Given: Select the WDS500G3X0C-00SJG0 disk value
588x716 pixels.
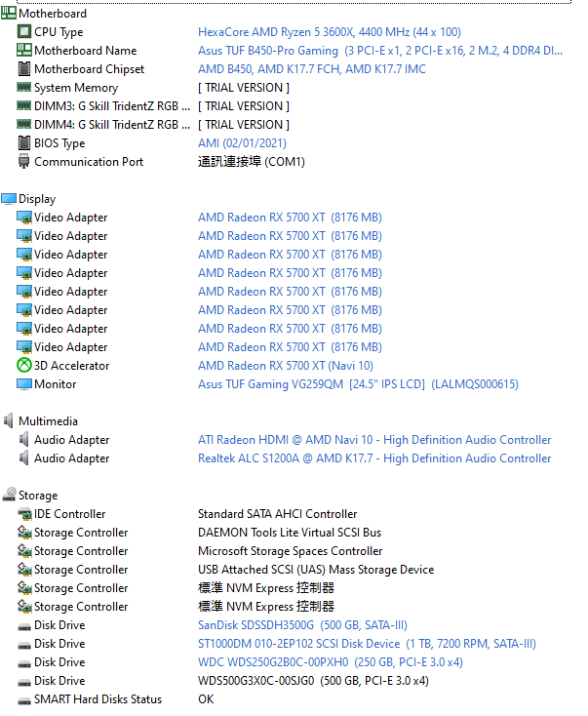Looking at the screenshot, I should pos(313,681).
